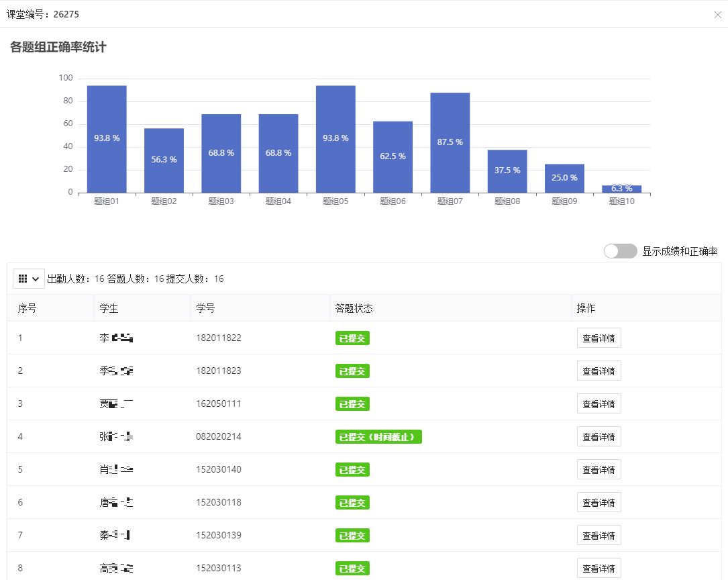Click the 已提交 badge in row 1
The width and height of the screenshot is (728, 580).
point(352,338)
